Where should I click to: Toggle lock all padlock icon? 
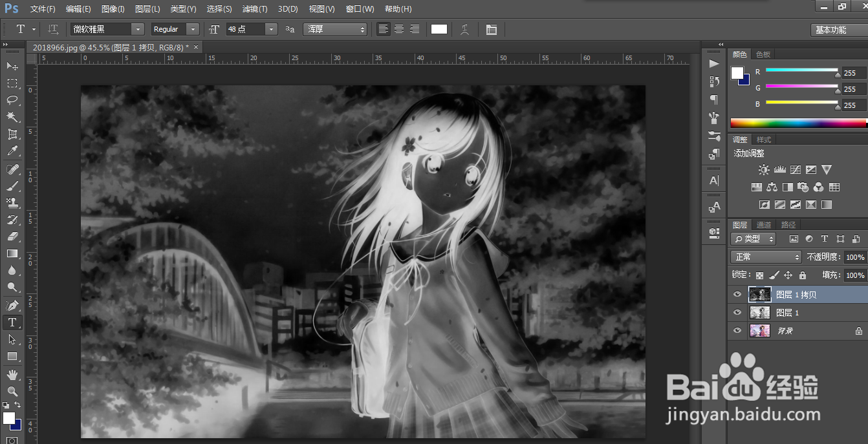802,275
